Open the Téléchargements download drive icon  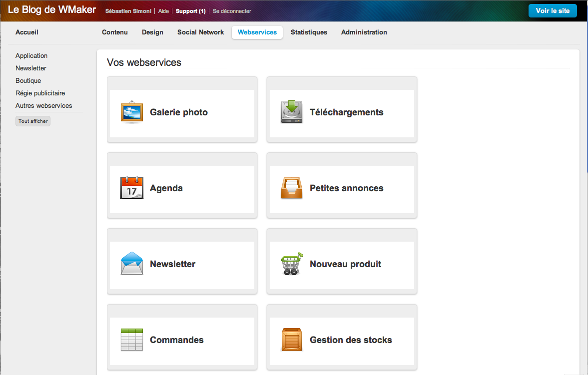click(x=292, y=112)
